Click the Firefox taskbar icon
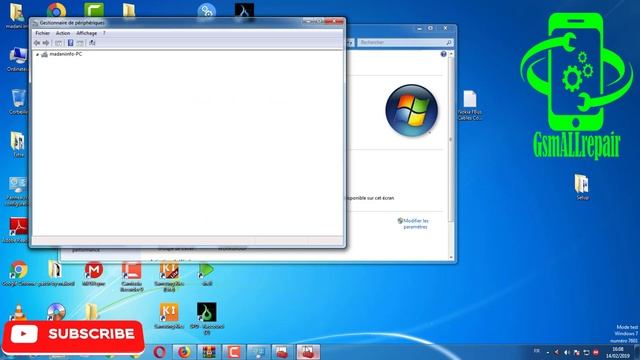640x360 pixels. click(184, 352)
